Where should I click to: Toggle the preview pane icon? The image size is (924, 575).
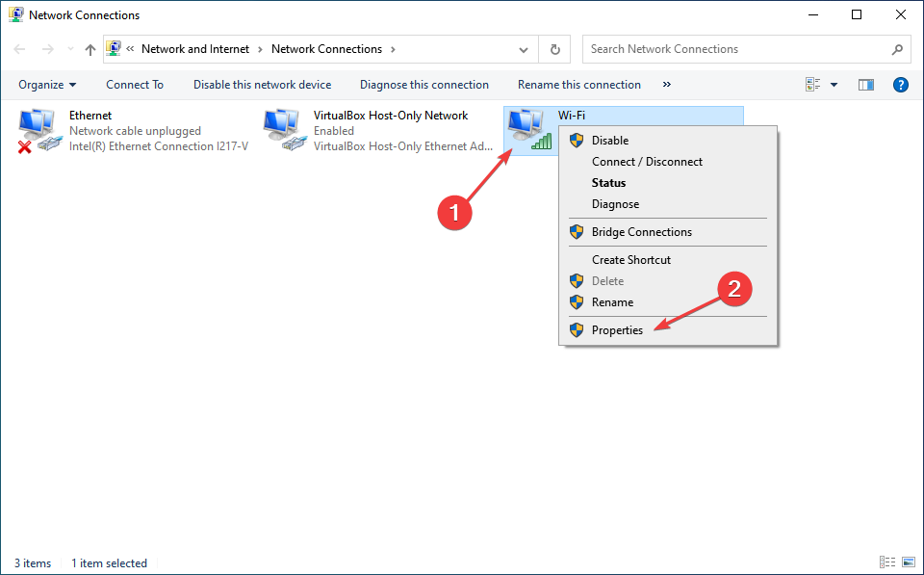[x=865, y=85]
